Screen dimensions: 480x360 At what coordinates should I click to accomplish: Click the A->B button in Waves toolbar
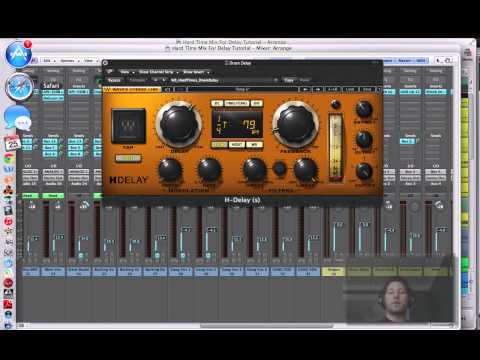click(x=332, y=89)
